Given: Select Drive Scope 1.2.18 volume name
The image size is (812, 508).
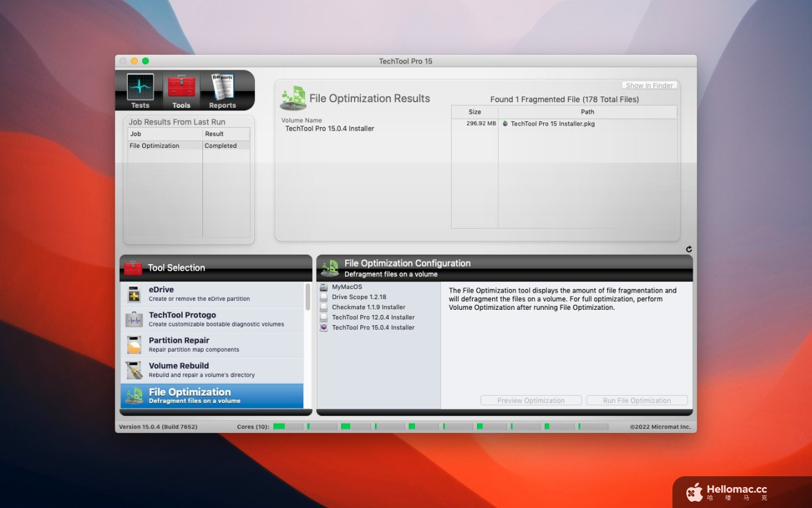Looking at the screenshot, I should click(x=359, y=297).
